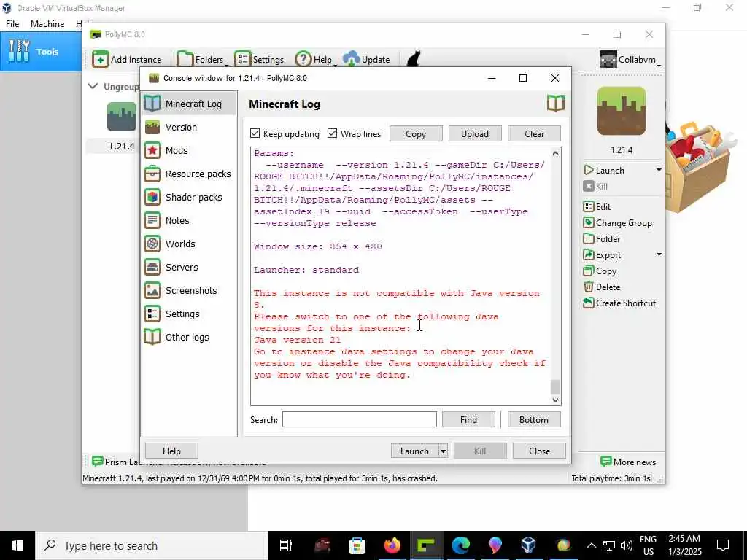
Task: Click Copy in instance side panel
Action: pyautogui.click(x=600, y=271)
